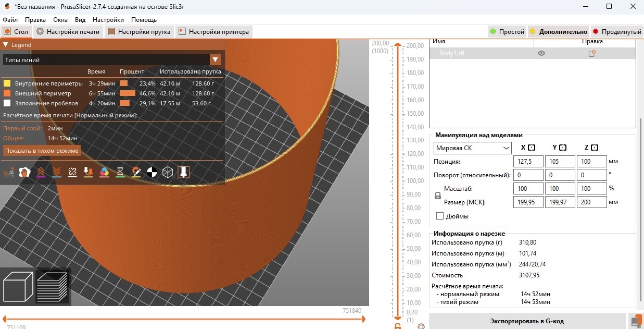Image resolution: width=644 pixels, height=329 pixels.
Task: Toggle Body1.stl visibility eye icon
Action: 541,53
